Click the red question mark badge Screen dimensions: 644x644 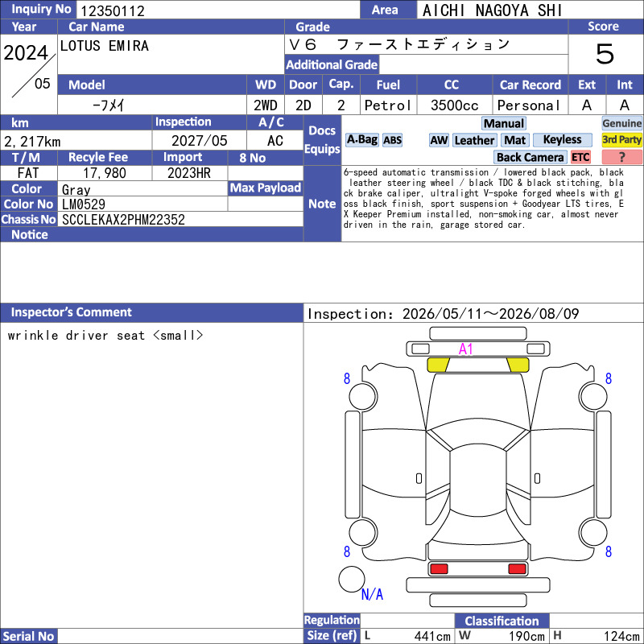pyautogui.click(x=621, y=157)
